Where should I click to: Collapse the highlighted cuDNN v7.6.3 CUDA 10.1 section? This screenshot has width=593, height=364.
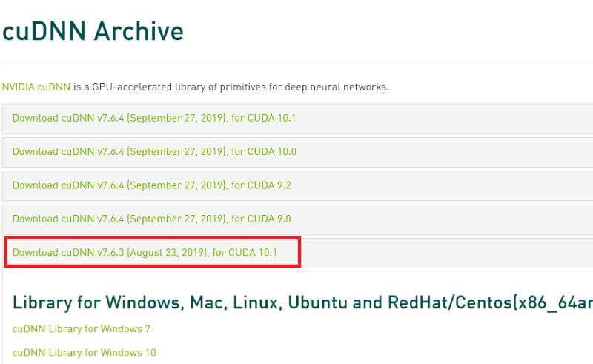145,253
